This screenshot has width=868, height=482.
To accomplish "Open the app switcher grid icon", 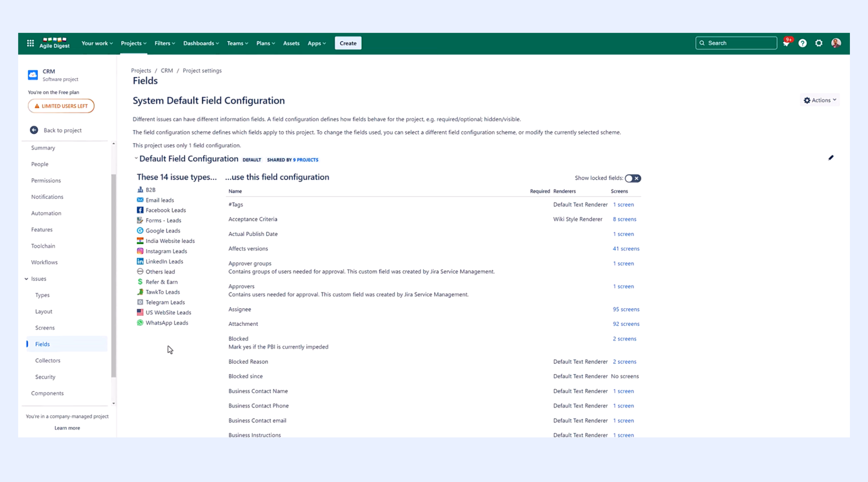I will (x=31, y=43).
